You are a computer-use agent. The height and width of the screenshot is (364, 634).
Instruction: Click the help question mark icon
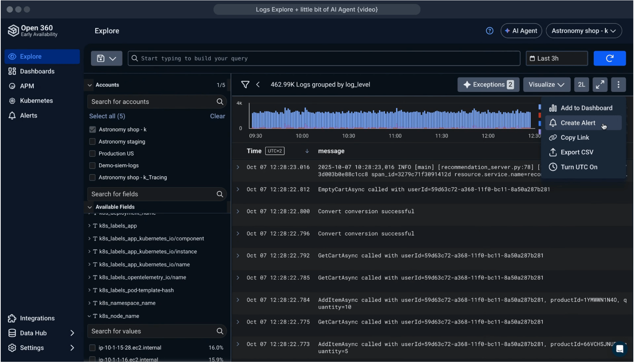click(x=490, y=31)
